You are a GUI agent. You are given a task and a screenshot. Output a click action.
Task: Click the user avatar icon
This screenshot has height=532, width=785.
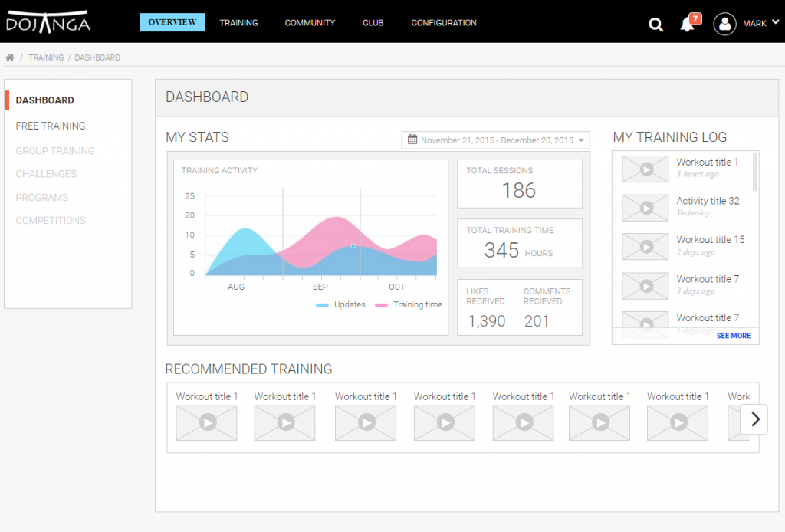(x=724, y=24)
